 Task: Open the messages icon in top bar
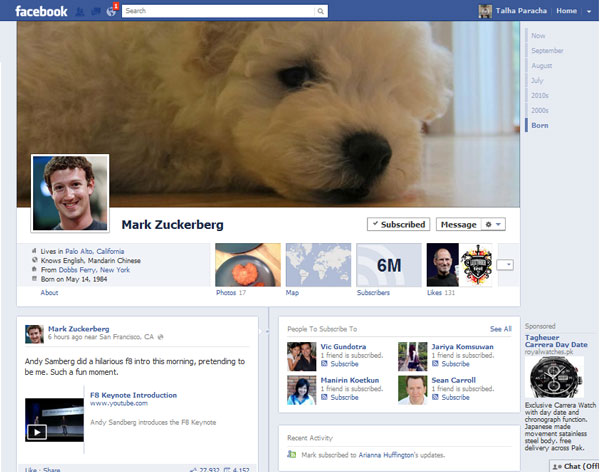(x=96, y=11)
